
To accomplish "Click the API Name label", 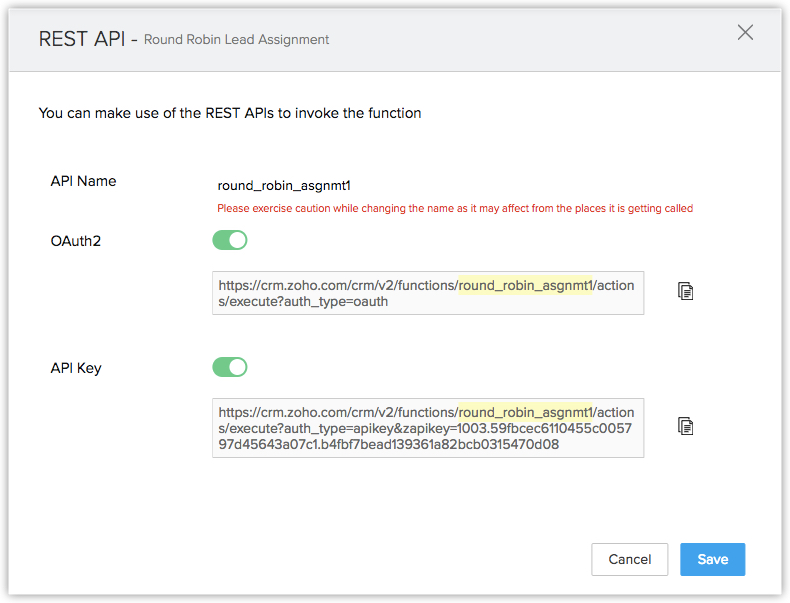I will (83, 181).
